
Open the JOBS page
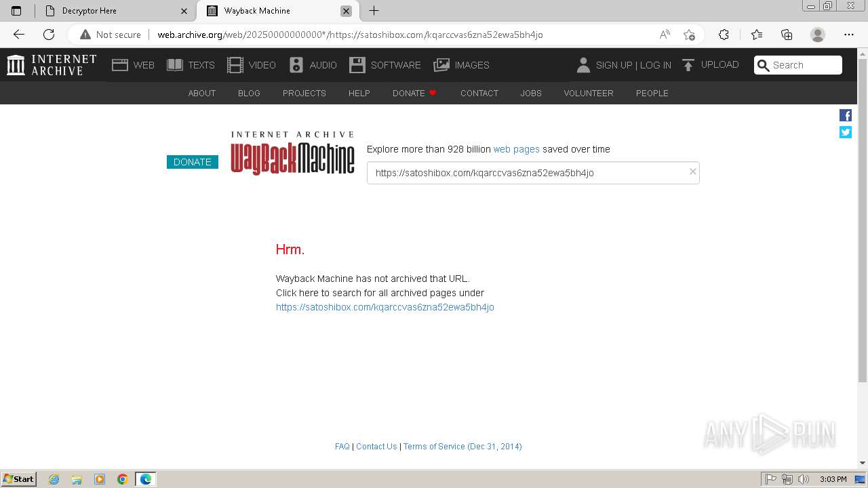(x=531, y=93)
